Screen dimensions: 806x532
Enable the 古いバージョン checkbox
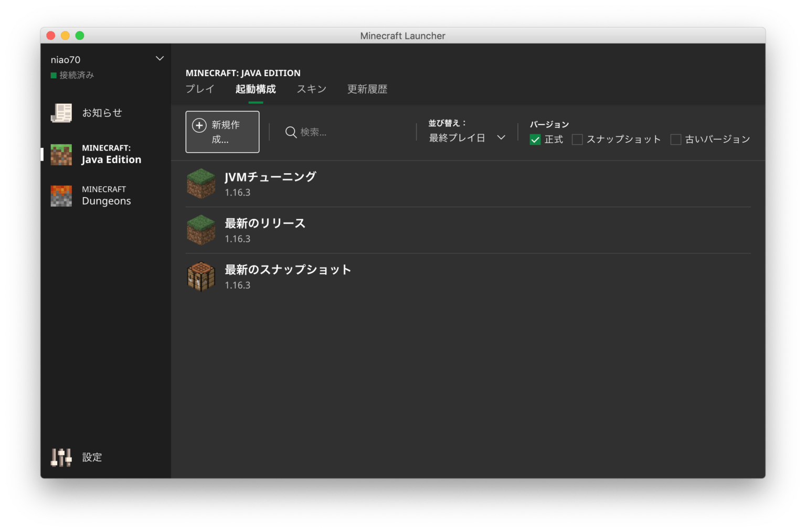pyautogui.click(x=676, y=140)
